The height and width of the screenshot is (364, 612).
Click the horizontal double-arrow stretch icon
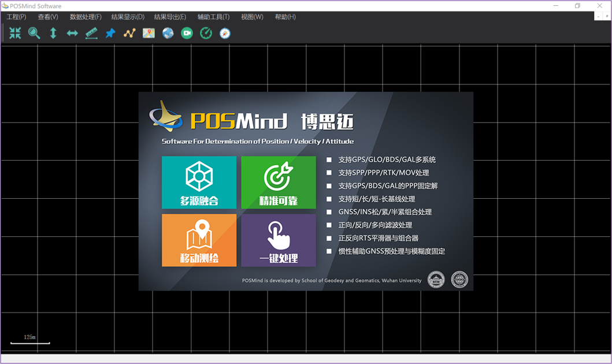tap(72, 33)
